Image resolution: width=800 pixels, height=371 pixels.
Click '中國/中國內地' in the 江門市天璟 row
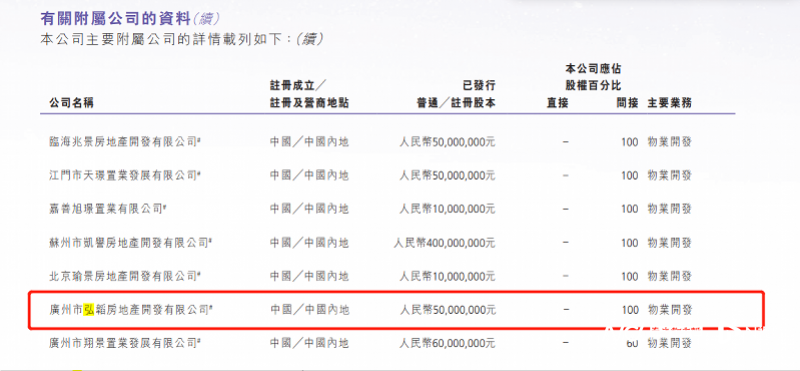(x=309, y=176)
